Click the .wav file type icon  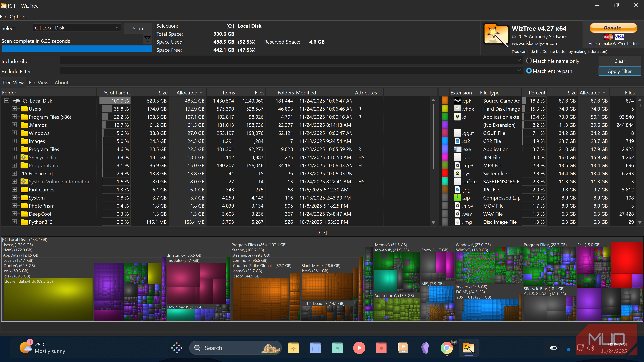pyautogui.click(x=457, y=214)
